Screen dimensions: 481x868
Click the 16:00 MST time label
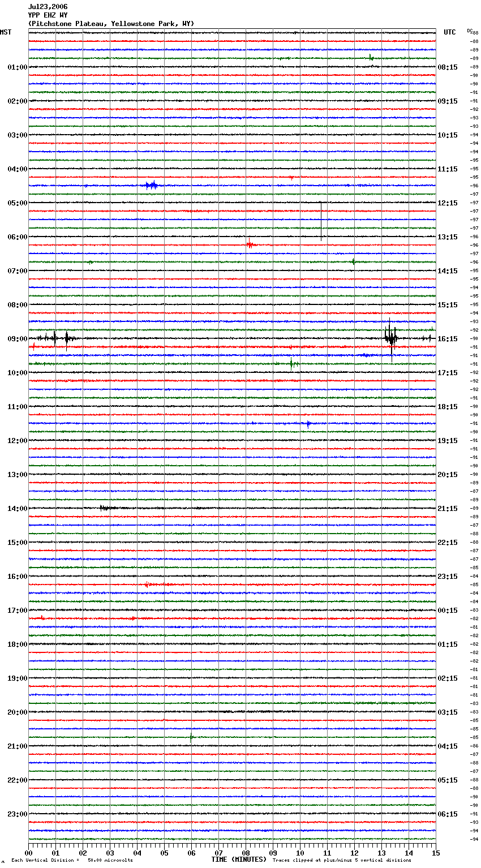pos(18,577)
